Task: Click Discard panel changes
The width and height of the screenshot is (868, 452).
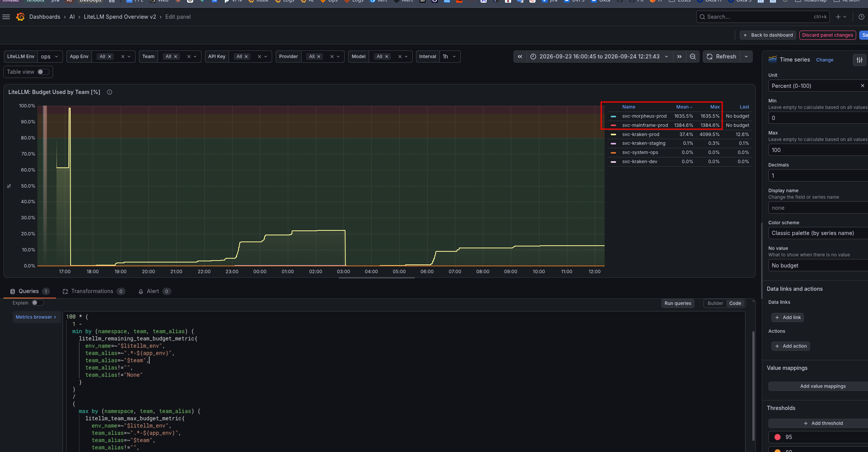Action: pyautogui.click(x=828, y=35)
